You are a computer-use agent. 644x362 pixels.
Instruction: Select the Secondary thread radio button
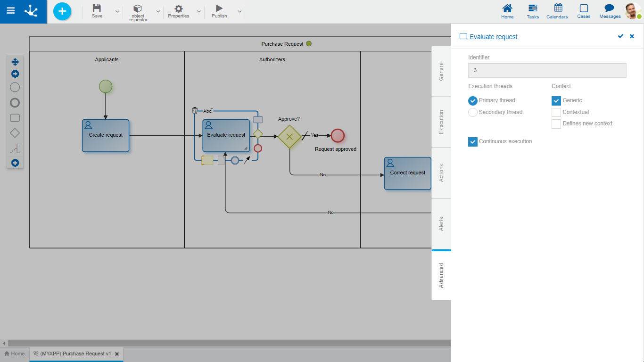pos(473,112)
